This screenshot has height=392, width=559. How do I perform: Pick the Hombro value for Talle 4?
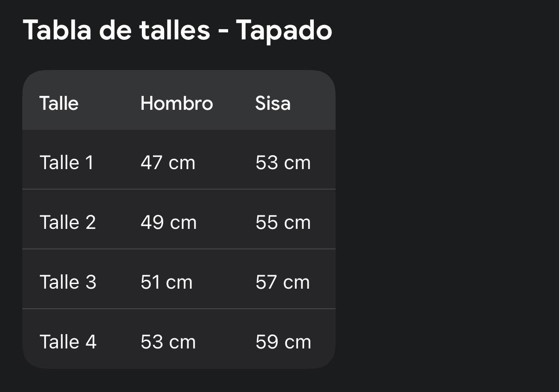tap(168, 342)
